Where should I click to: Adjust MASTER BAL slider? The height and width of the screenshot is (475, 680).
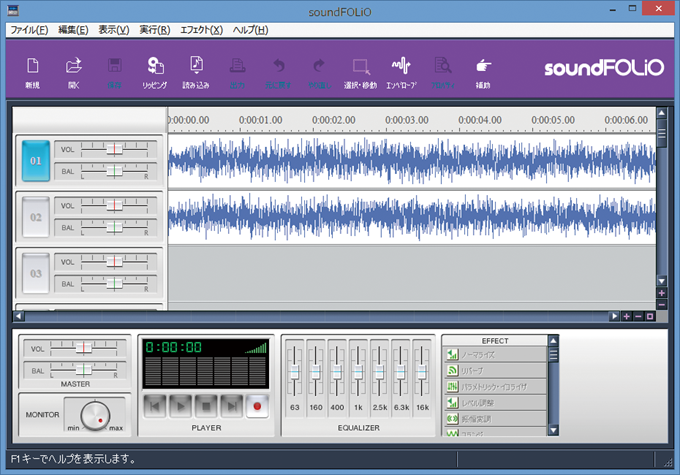84,370
